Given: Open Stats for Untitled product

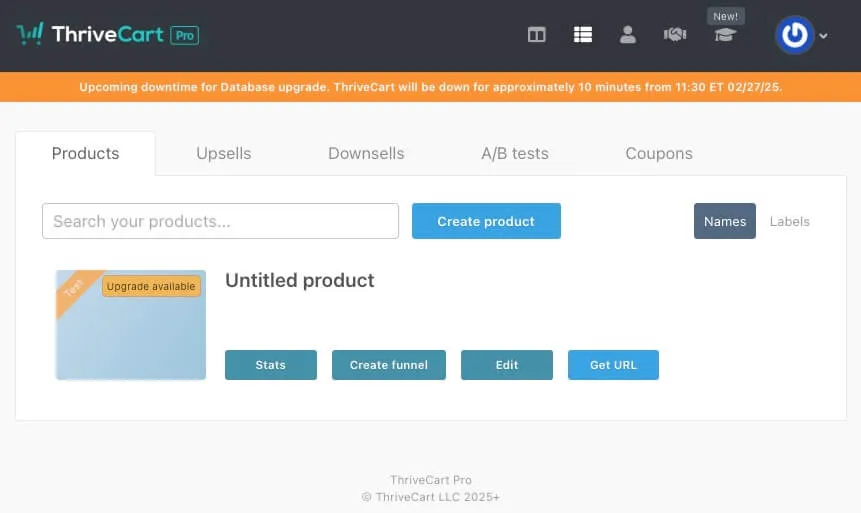Looking at the screenshot, I should [271, 365].
